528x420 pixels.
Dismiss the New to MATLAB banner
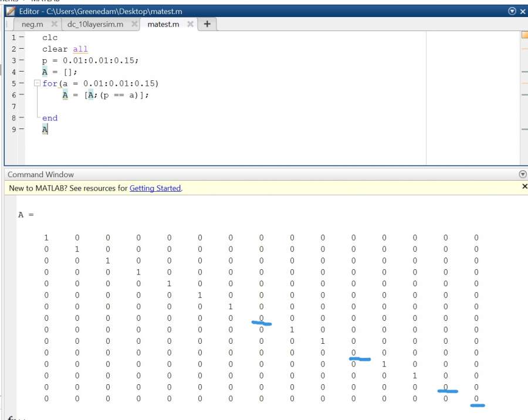(524, 187)
